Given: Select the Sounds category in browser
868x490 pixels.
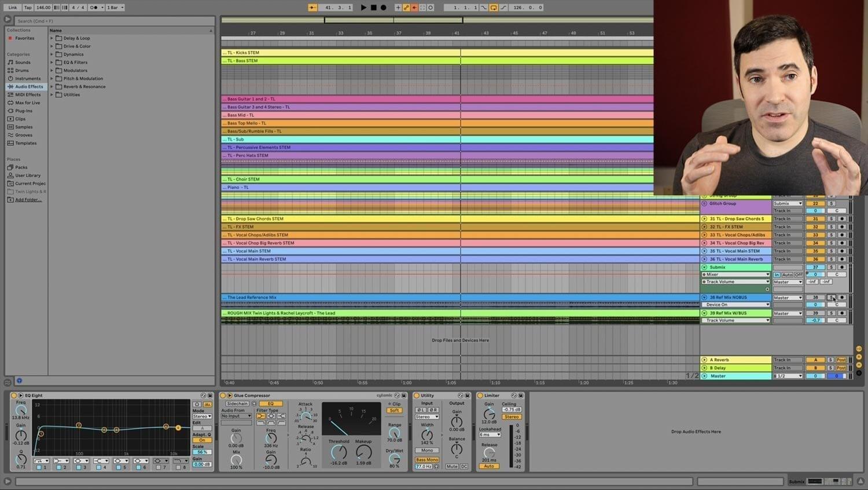Looking at the screenshot, I should coord(23,62).
